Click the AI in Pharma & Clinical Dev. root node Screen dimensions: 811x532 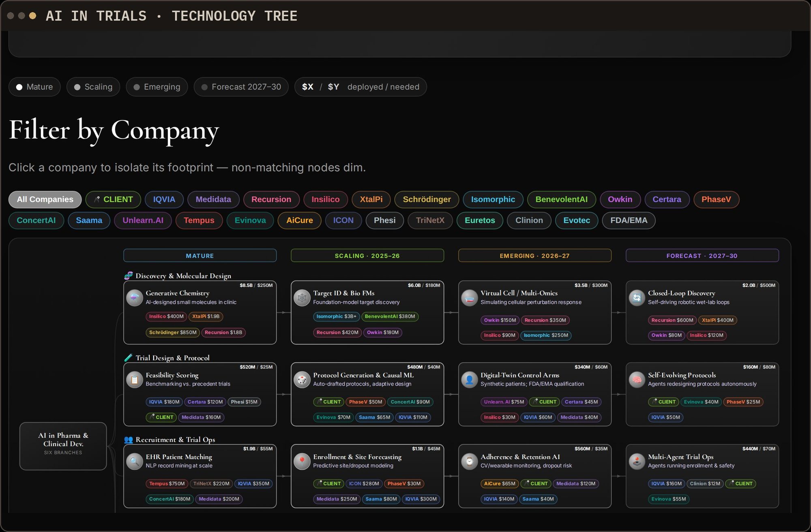(x=63, y=446)
